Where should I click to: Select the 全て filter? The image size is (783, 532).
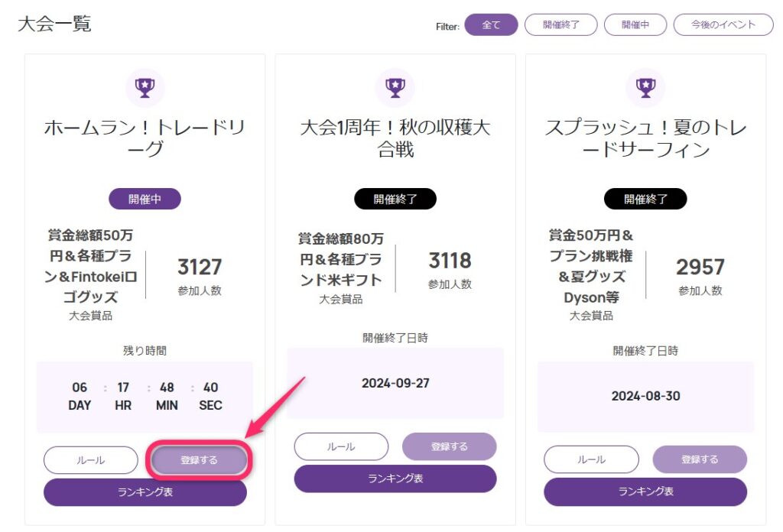(x=491, y=25)
